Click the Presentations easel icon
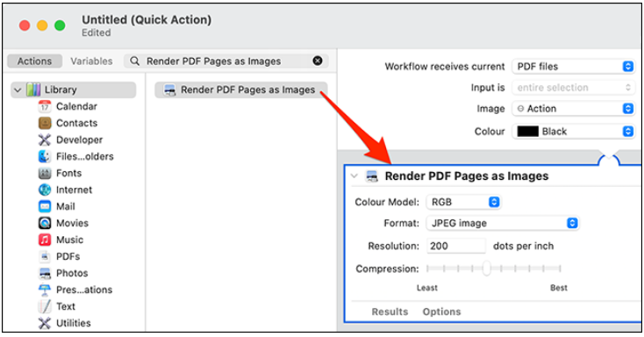 point(45,290)
